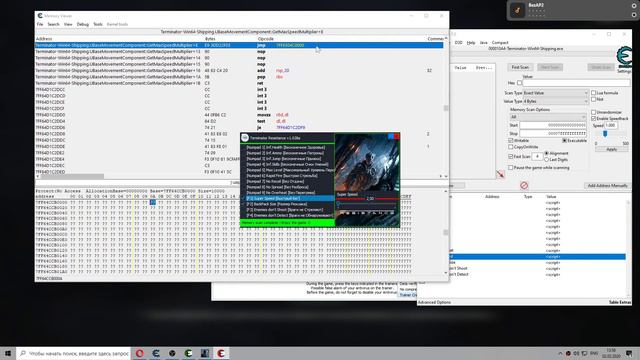
Task: Open Memory Viewer Debug menu
Action: pos(82,24)
